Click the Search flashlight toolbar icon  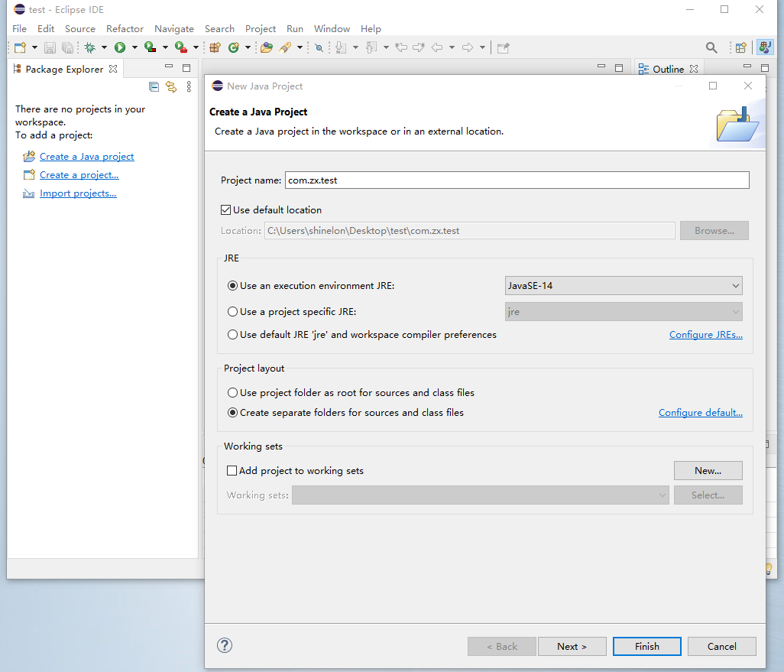[x=286, y=47]
